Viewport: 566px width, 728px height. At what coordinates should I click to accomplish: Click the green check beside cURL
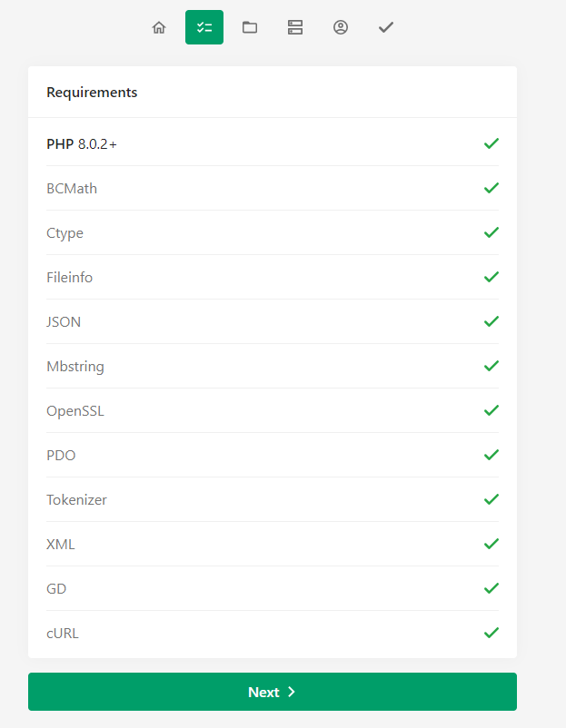tap(492, 633)
